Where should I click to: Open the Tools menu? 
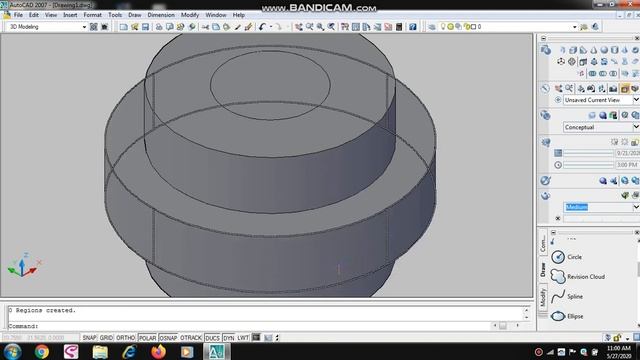(x=115, y=15)
